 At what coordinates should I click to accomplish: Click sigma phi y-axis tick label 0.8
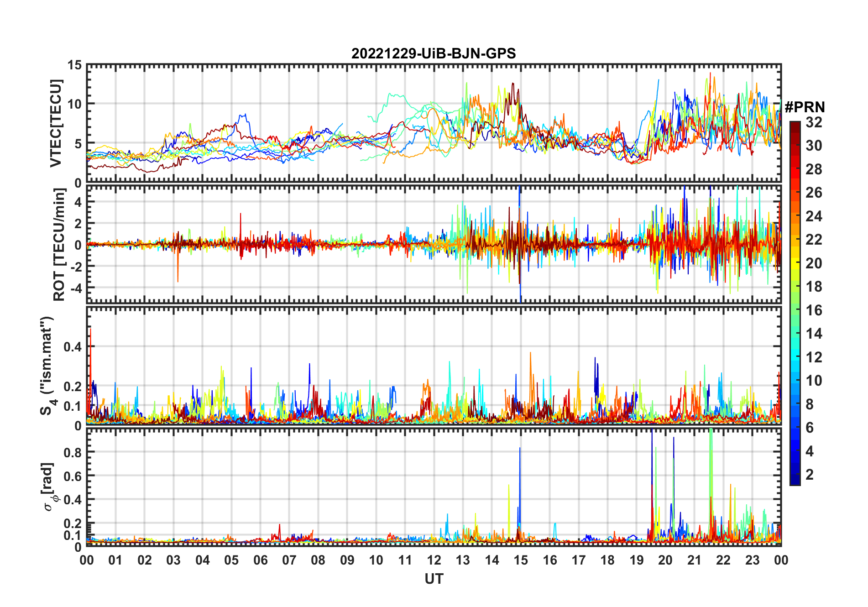pos(73,452)
